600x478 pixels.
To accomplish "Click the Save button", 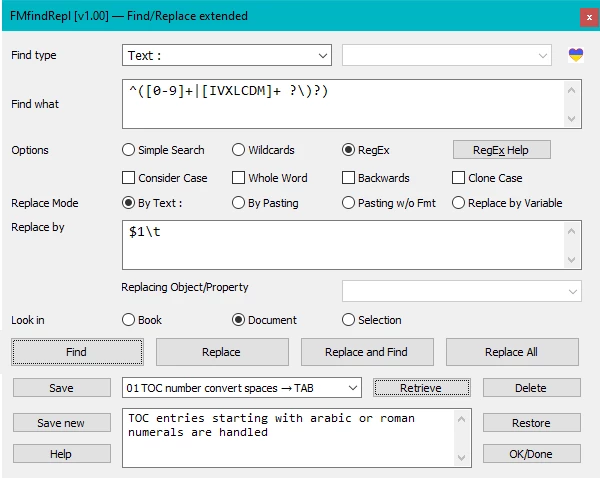I will (x=62, y=388).
